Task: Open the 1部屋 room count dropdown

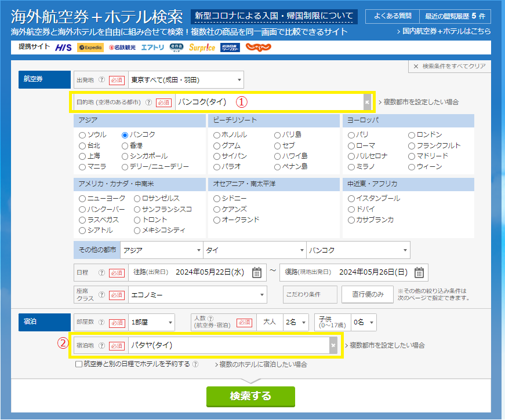Action: 151,323
